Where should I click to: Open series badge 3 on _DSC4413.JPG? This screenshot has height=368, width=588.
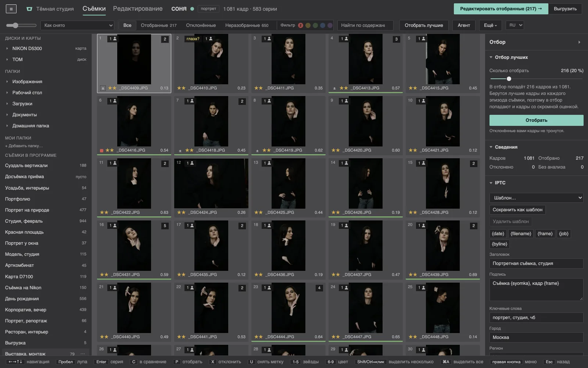click(396, 39)
